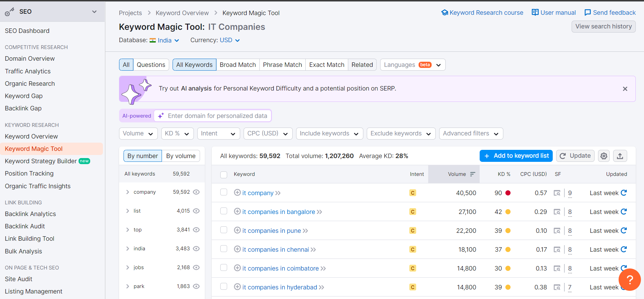Click the SEO key icon in sidebar header
Screen dimensions: 644x299
coord(10,12)
